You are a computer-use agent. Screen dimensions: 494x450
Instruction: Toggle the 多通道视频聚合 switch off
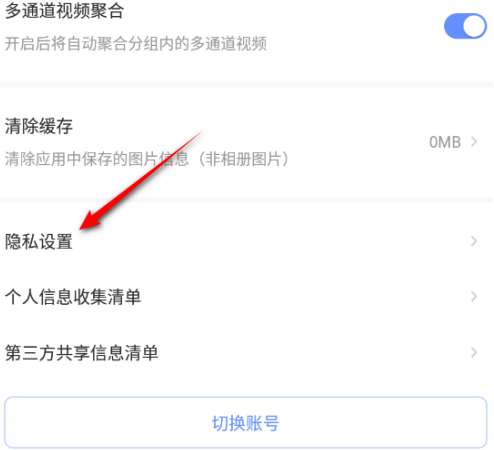point(465,26)
